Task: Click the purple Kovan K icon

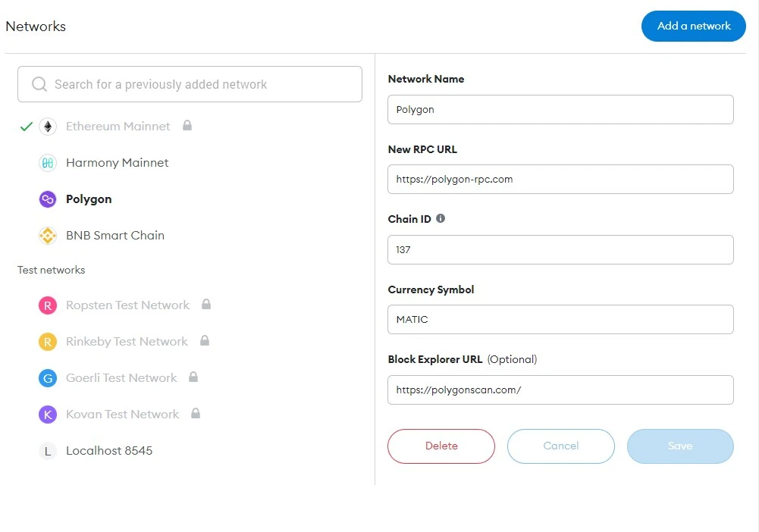Action: coord(48,415)
